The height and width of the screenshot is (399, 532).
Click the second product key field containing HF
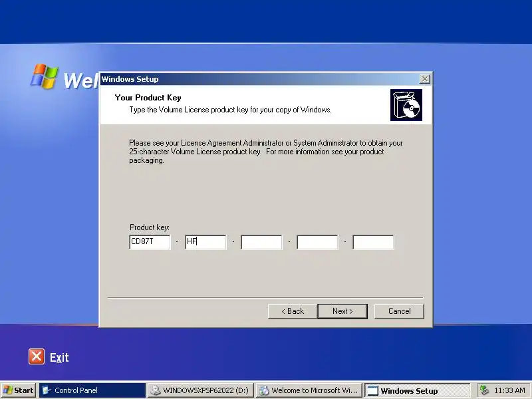point(205,242)
